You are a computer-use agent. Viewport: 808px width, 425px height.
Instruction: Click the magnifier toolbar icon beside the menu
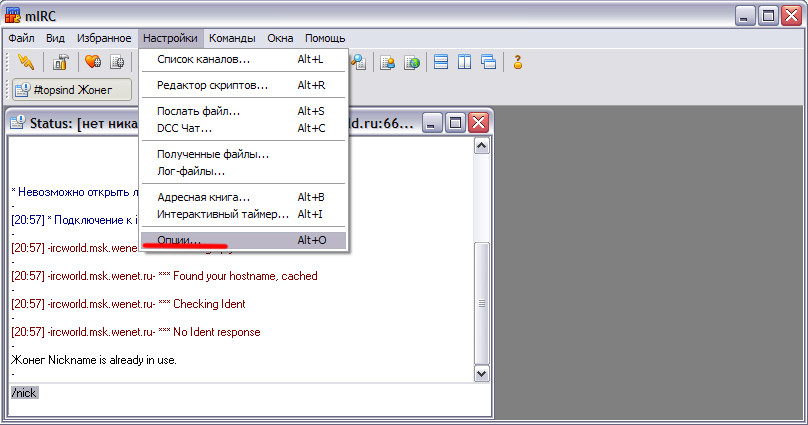coord(358,62)
